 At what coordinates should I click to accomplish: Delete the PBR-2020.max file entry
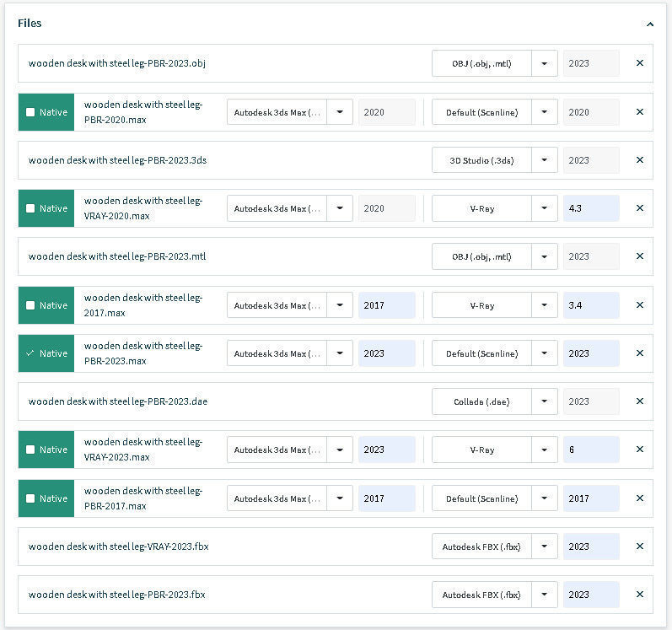click(x=639, y=112)
